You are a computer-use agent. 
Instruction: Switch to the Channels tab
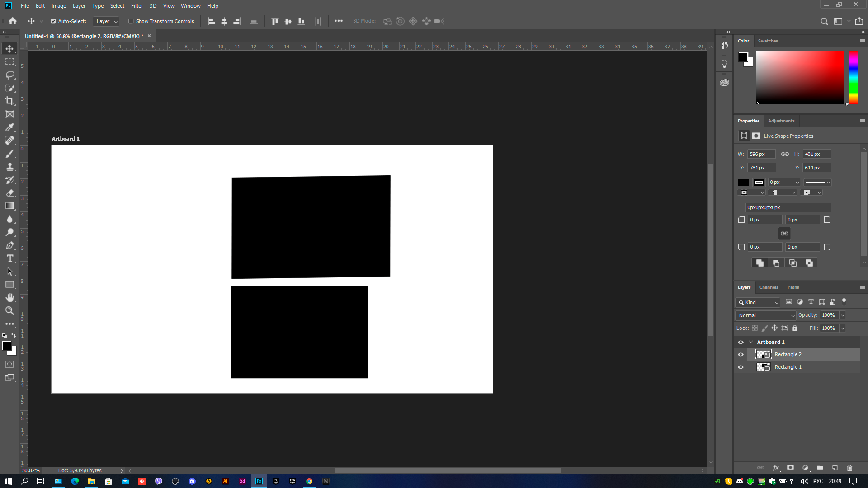click(x=769, y=287)
